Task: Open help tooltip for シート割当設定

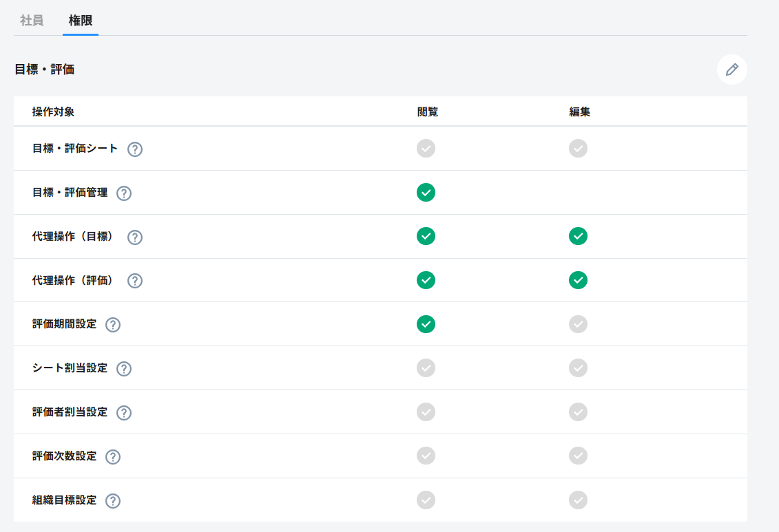Action: click(124, 369)
